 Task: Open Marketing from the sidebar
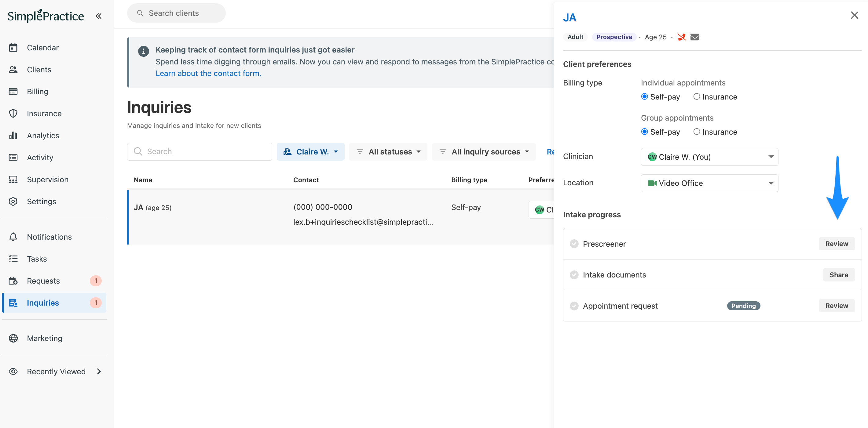tap(45, 338)
